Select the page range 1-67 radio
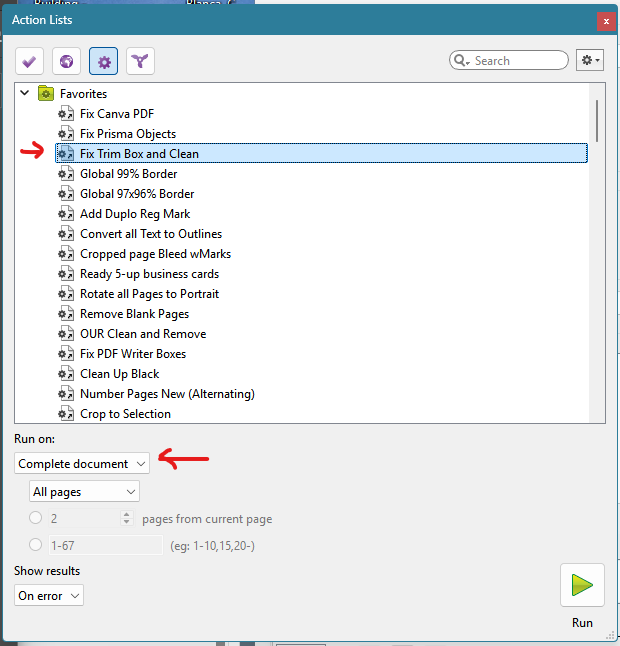This screenshot has width=620, height=646. pos(35,545)
